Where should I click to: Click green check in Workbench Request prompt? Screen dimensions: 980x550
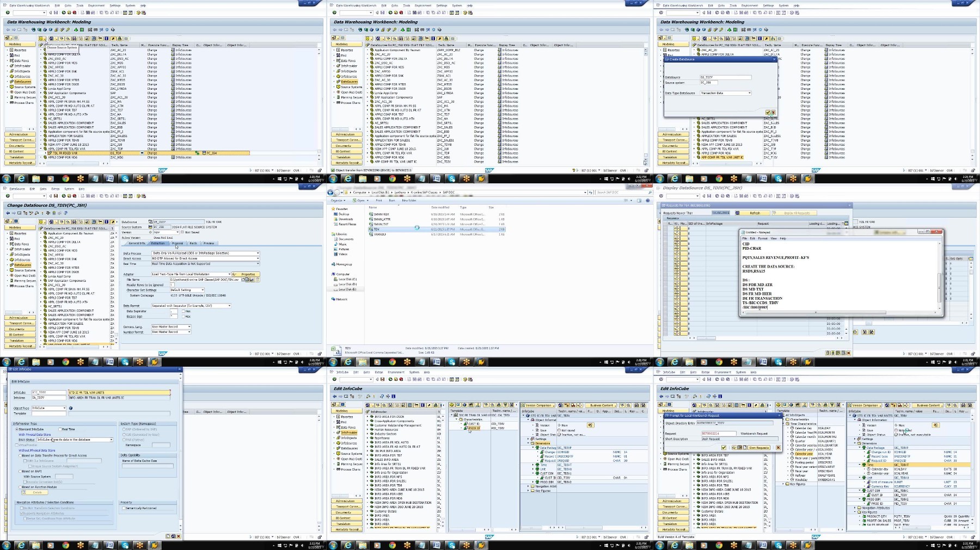click(724, 448)
